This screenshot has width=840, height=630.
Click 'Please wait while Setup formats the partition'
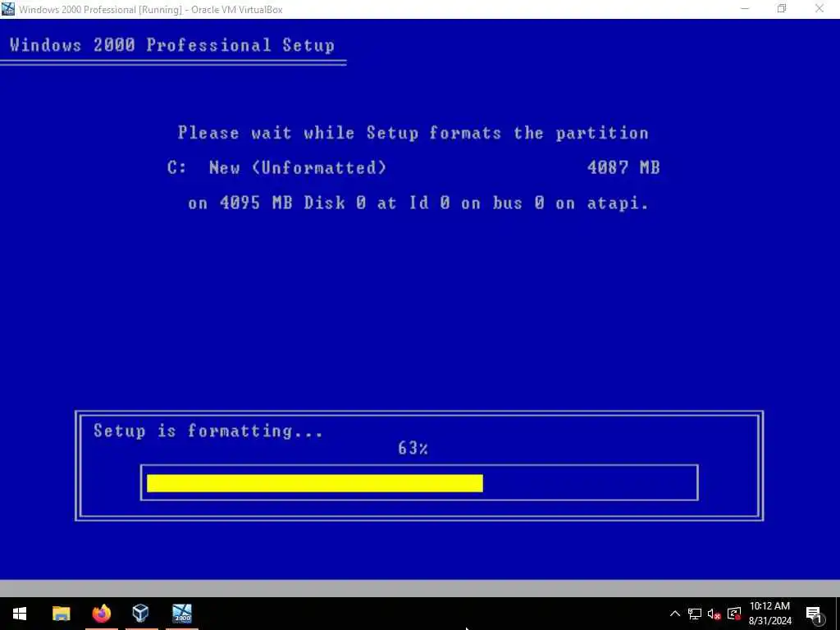[413, 133]
